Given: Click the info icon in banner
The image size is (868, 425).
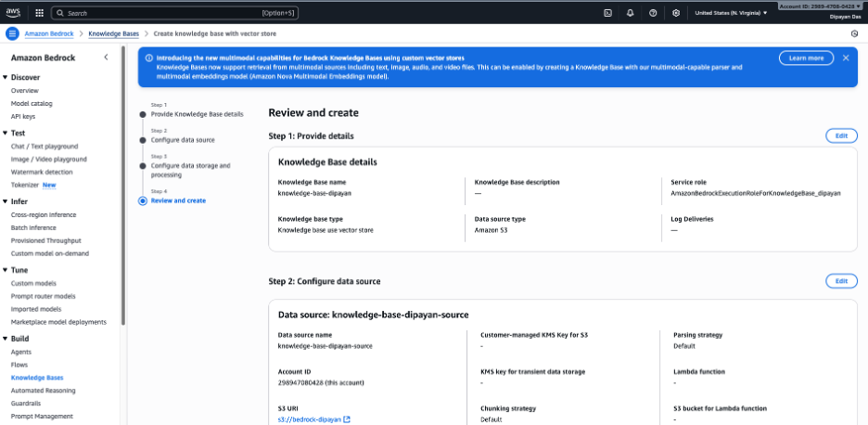Looking at the screenshot, I should tap(149, 58).
